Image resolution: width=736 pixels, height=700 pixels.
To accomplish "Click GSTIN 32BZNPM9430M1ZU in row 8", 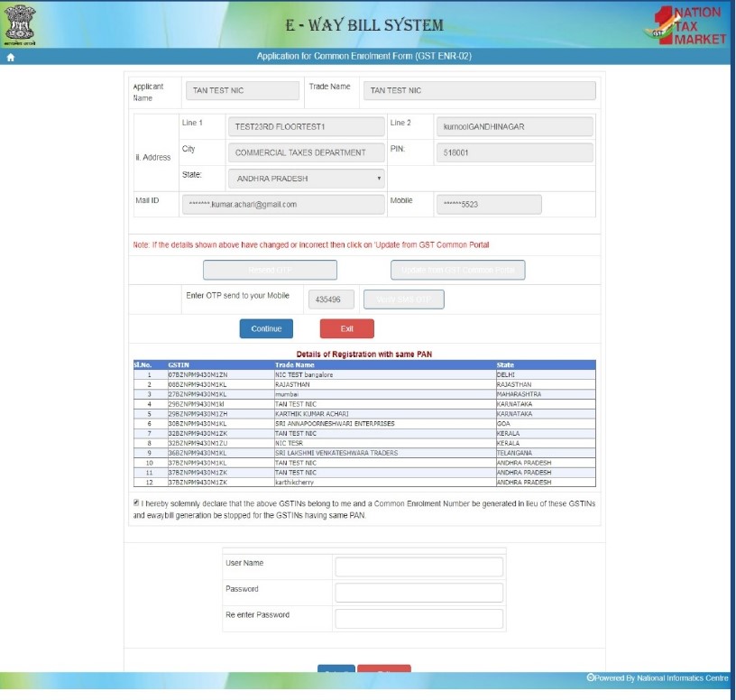I will tap(198, 443).
